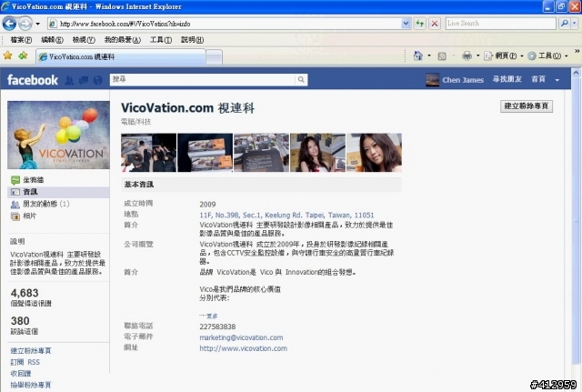Go back with the browser Back arrow
Image resolution: width=582 pixels, height=392 pixels.
click(9, 24)
